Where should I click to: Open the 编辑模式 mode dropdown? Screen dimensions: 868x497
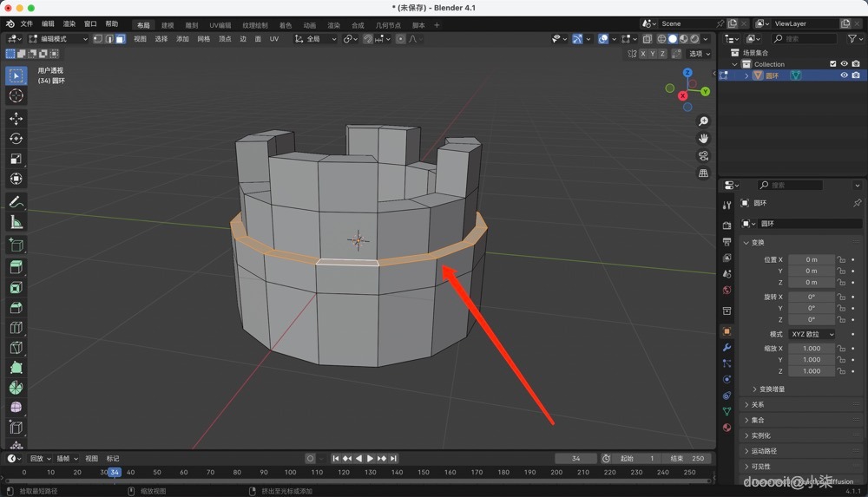[59, 39]
